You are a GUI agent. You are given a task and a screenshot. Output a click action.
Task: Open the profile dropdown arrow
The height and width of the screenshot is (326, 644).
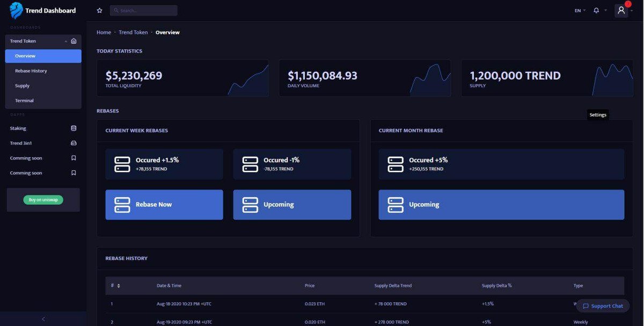click(x=632, y=10)
